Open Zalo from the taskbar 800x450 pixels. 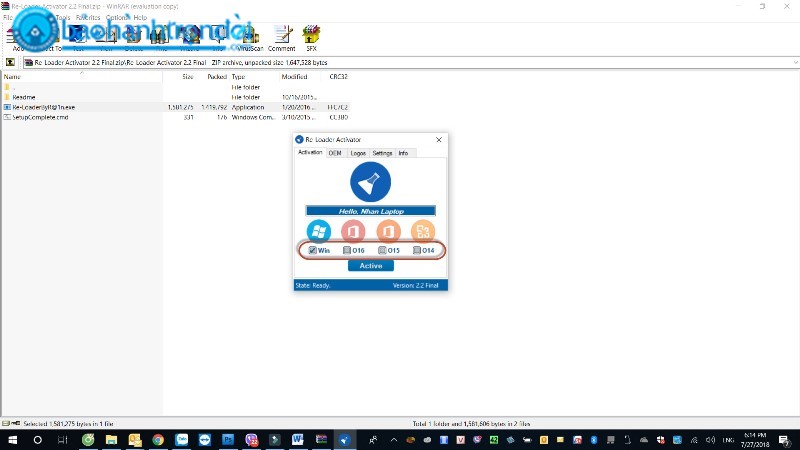coord(182,439)
